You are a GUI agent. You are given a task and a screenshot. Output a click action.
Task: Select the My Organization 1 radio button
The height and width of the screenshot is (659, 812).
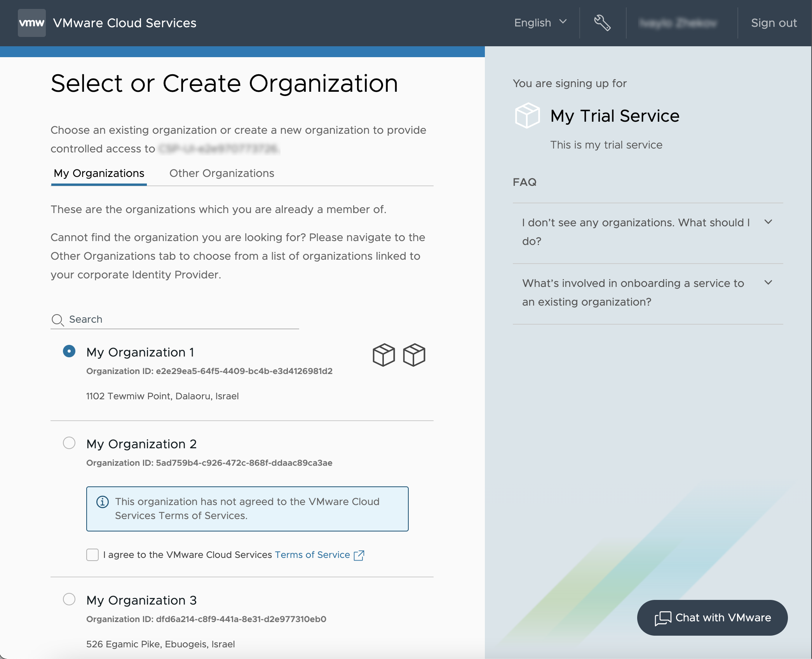pos(68,350)
